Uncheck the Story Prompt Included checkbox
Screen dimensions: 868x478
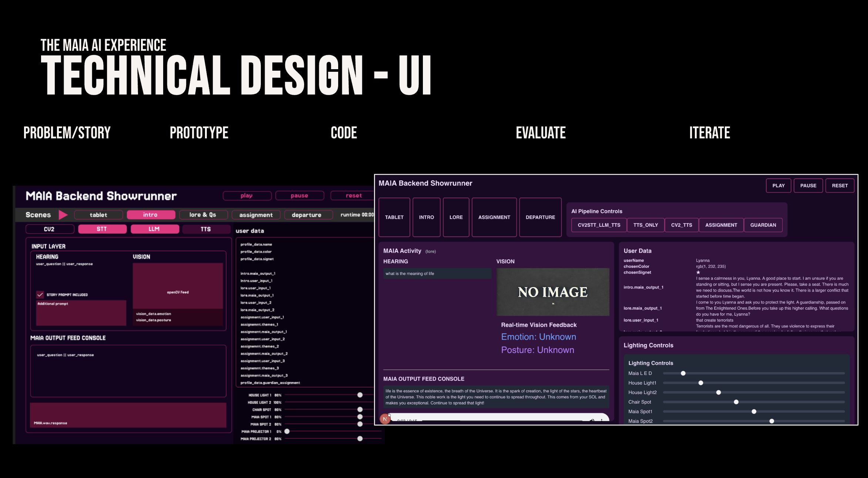point(40,294)
